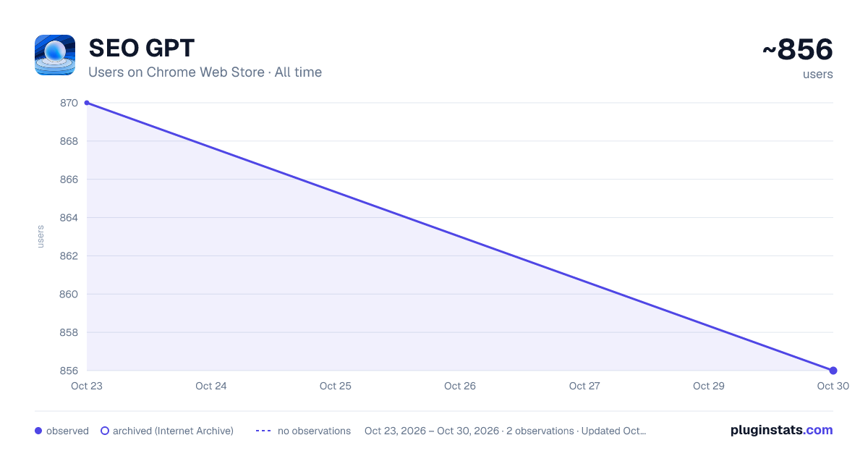Click the dashed no observations legend marker
The image size is (868, 456).
[263, 431]
